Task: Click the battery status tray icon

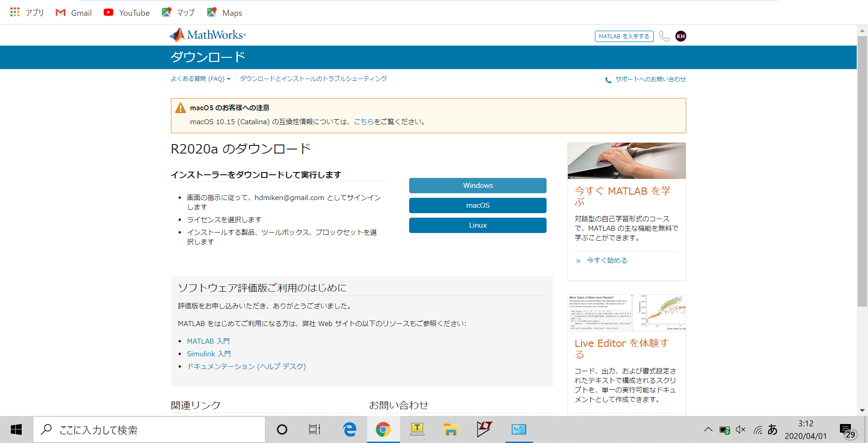Action: (725, 430)
